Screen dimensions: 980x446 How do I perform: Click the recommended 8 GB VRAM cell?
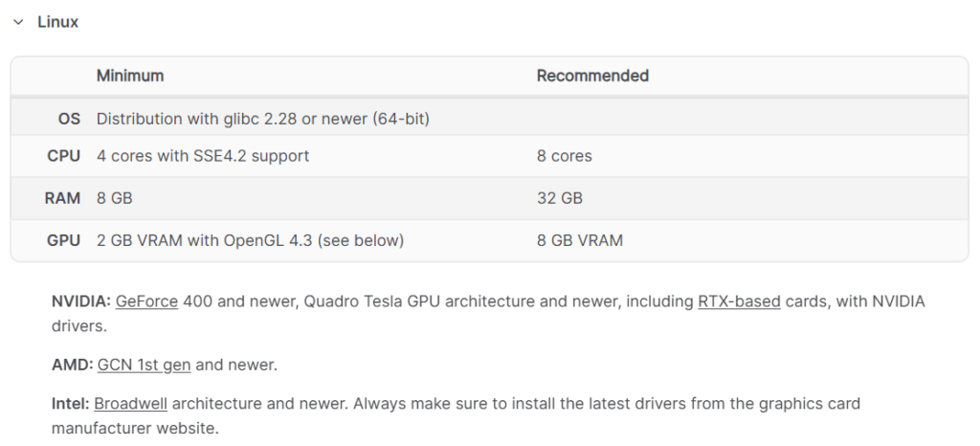[x=579, y=240]
